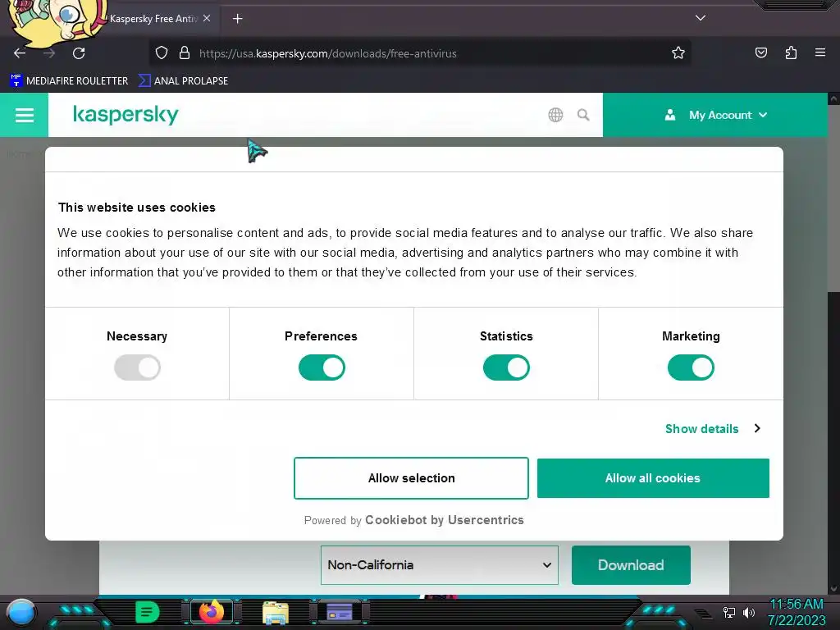Image resolution: width=840 pixels, height=630 pixels.
Task: Disable the Marketing cookies switch
Action: pos(691,367)
